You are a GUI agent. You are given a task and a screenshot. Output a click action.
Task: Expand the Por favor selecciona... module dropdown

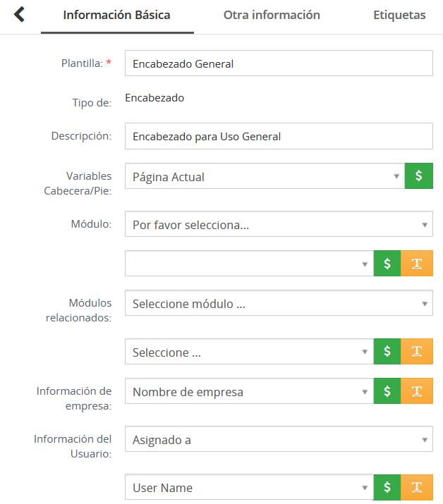click(278, 224)
